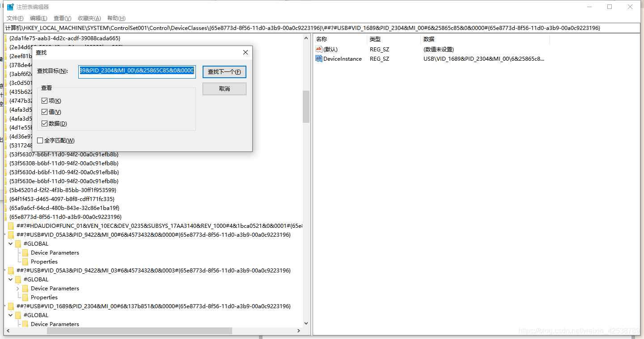Image resolution: width=644 pixels, height=339 pixels.
Task: Click folder icon of first Properties key
Action: click(x=25, y=262)
